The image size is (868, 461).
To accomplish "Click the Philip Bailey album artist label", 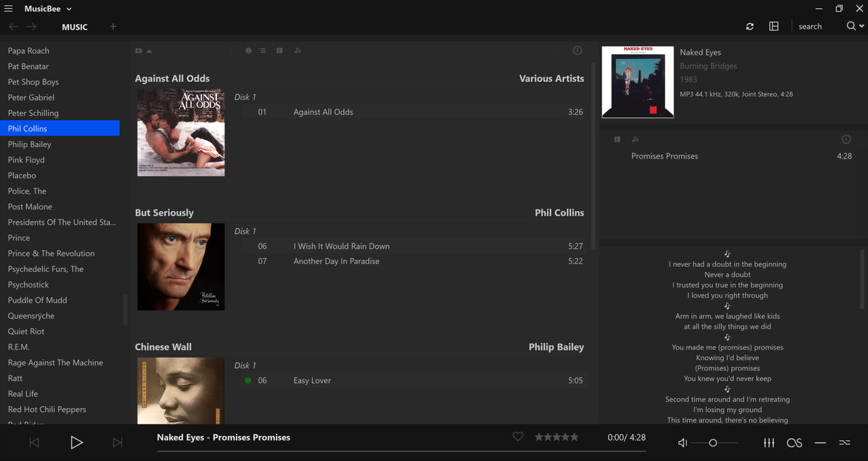I will 556,347.
